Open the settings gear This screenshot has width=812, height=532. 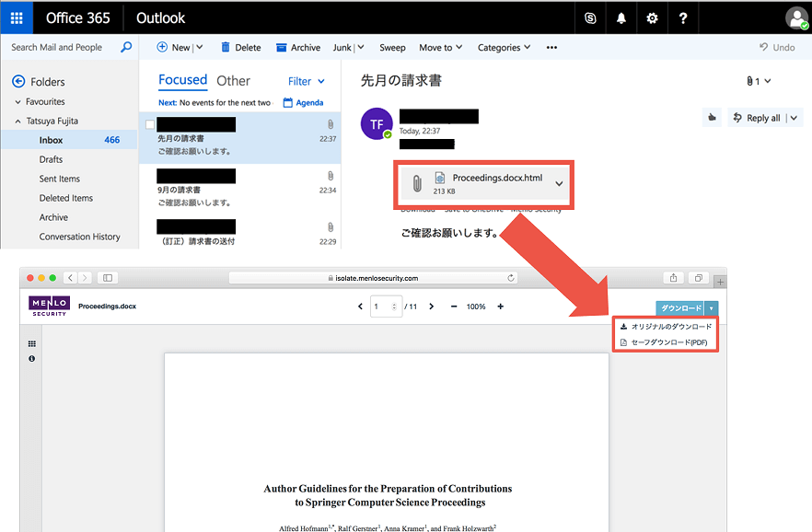pyautogui.click(x=652, y=18)
